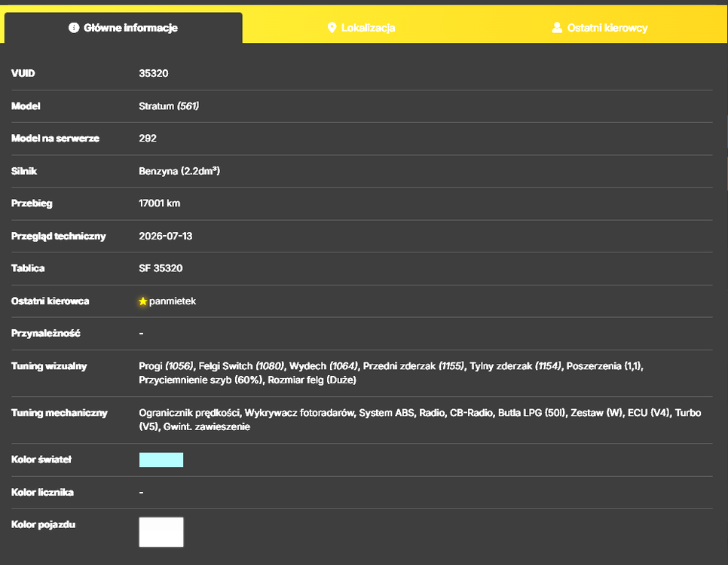
Task: Click the Ogranicznik prędkości entry
Action: (189, 413)
